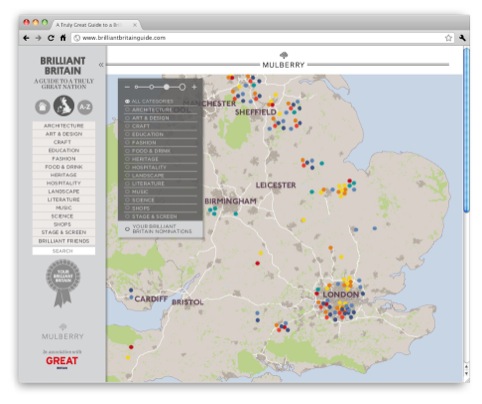
Task: Collapse the sidebar with the double chevron
Action: tap(101, 65)
